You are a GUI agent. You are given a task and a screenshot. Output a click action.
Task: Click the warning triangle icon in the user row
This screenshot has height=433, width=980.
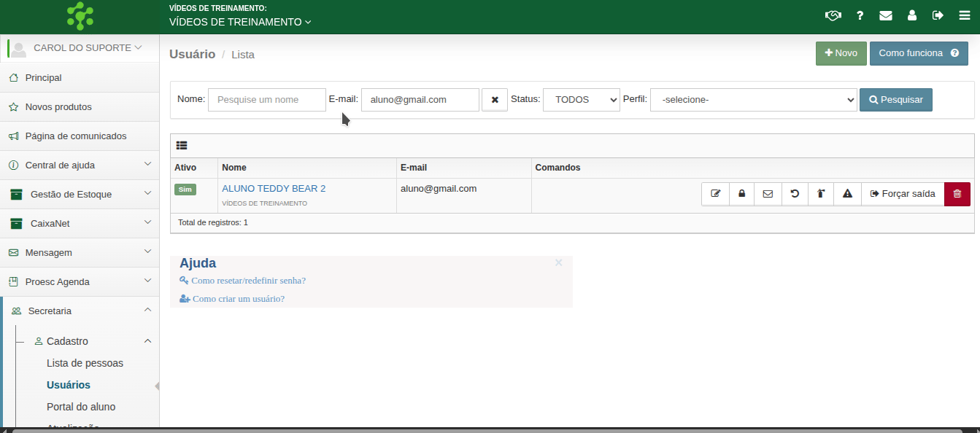[847, 194]
